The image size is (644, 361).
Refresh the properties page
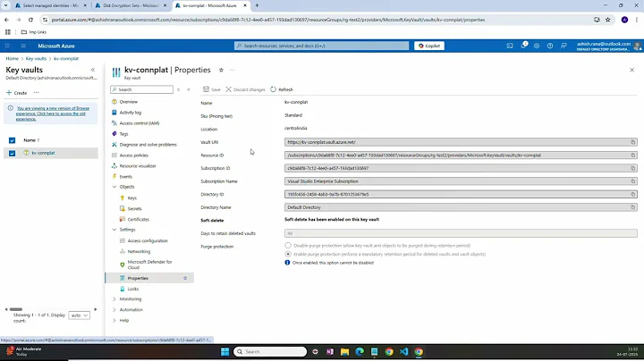coord(282,89)
